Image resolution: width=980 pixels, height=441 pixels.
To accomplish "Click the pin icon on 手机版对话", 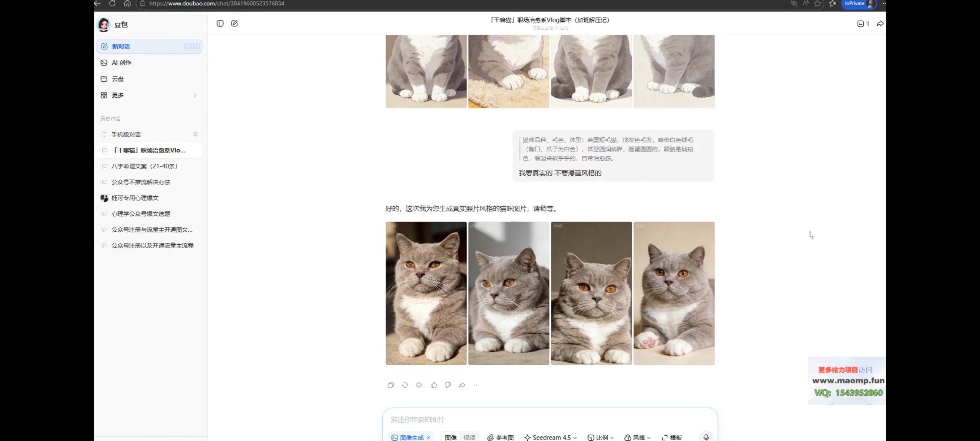I will click(x=195, y=134).
